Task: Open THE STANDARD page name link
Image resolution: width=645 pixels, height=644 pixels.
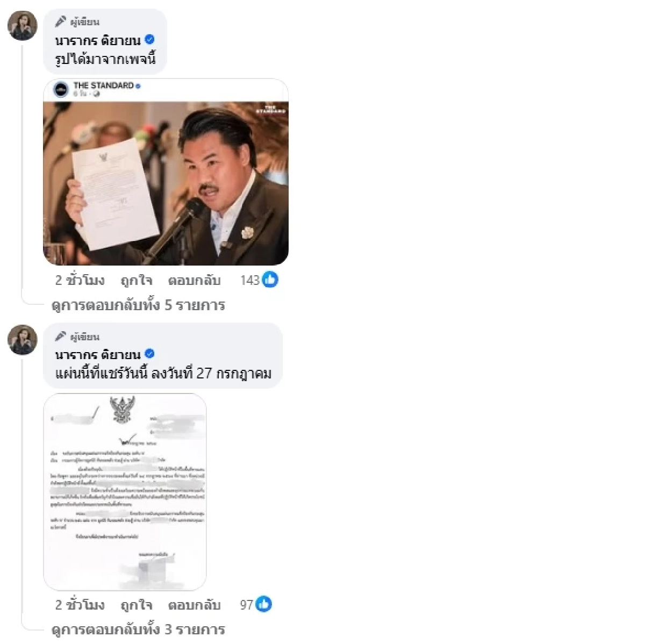Action: point(103,85)
